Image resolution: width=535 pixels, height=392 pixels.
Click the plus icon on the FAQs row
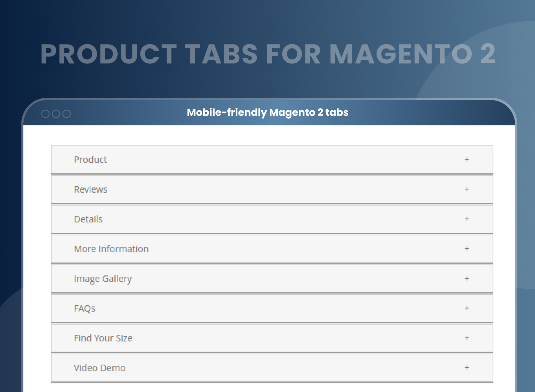point(467,308)
